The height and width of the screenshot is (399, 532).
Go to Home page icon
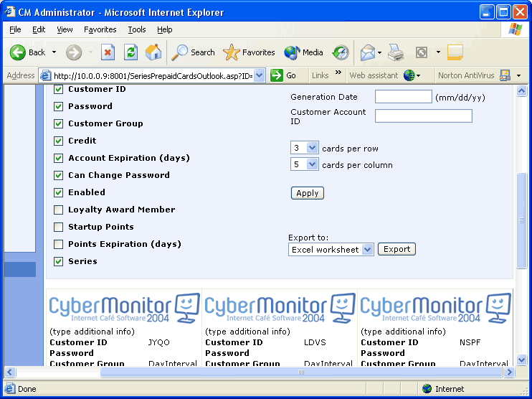pos(153,52)
